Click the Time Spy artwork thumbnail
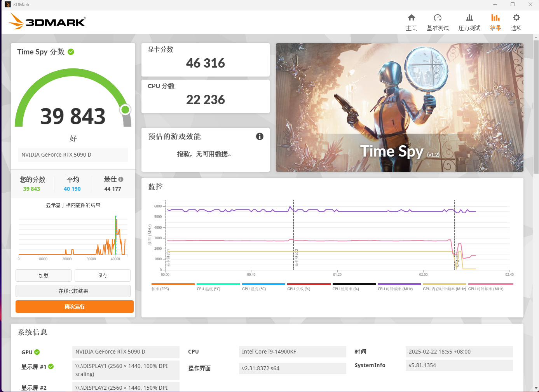 click(399, 107)
